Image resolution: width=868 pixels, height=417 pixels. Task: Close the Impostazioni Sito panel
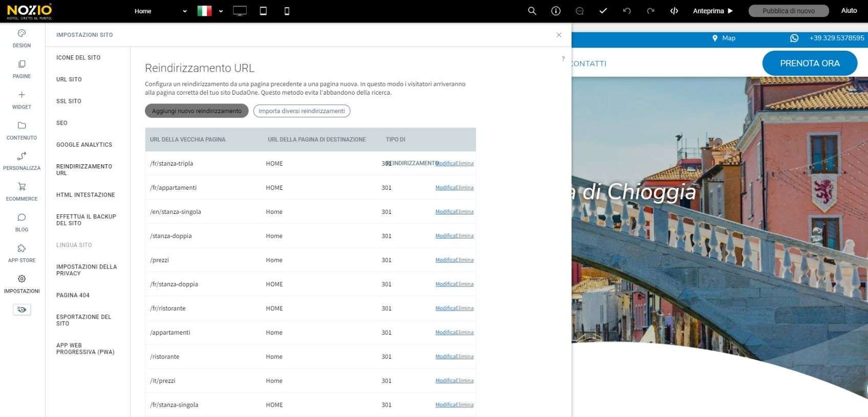559,35
